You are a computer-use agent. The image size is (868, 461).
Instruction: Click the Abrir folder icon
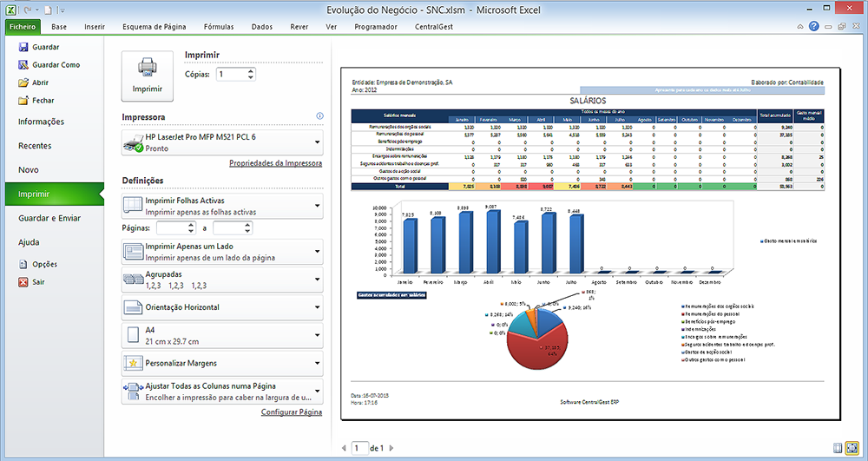(x=23, y=82)
